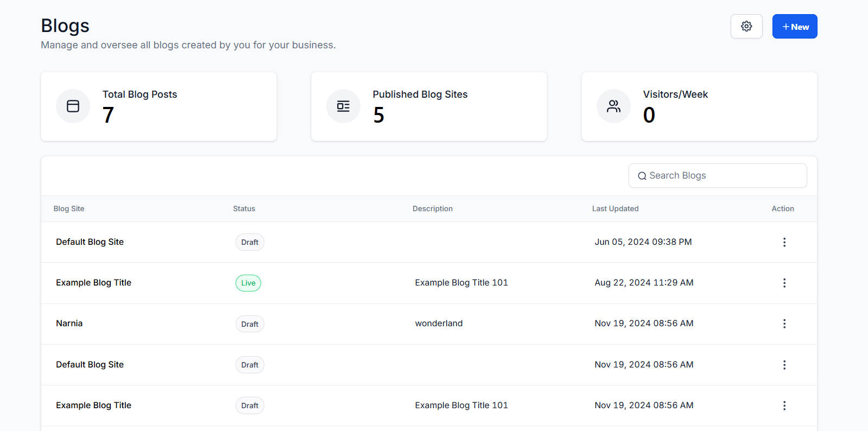Open three-dot menu for Nov 19 Default Blog Site
The width and height of the screenshot is (868, 431).
784,365
